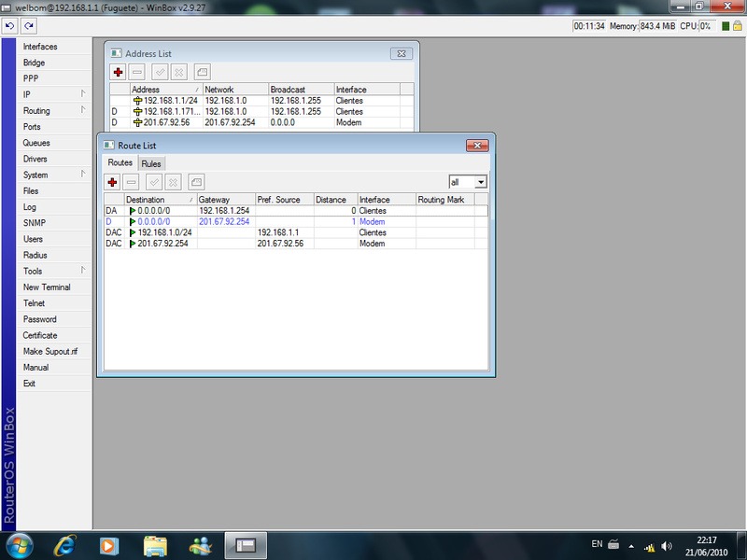Open the Windows Start button
The height and width of the screenshot is (560, 747).
19,546
